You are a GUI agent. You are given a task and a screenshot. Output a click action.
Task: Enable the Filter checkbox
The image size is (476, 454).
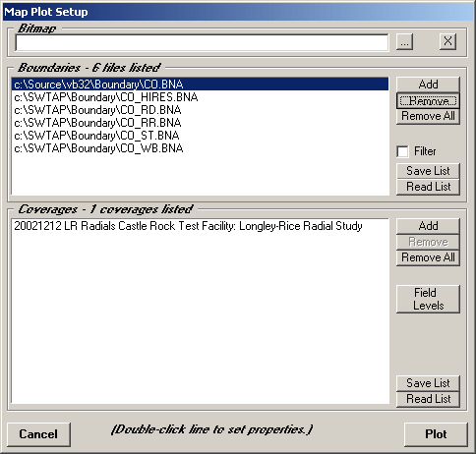click(402, 151)
